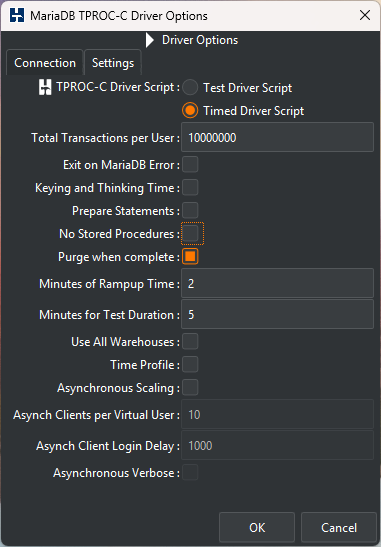
Task: Enable Exit on MariaDB Error checkbox
Action: [x=190, y=164]
